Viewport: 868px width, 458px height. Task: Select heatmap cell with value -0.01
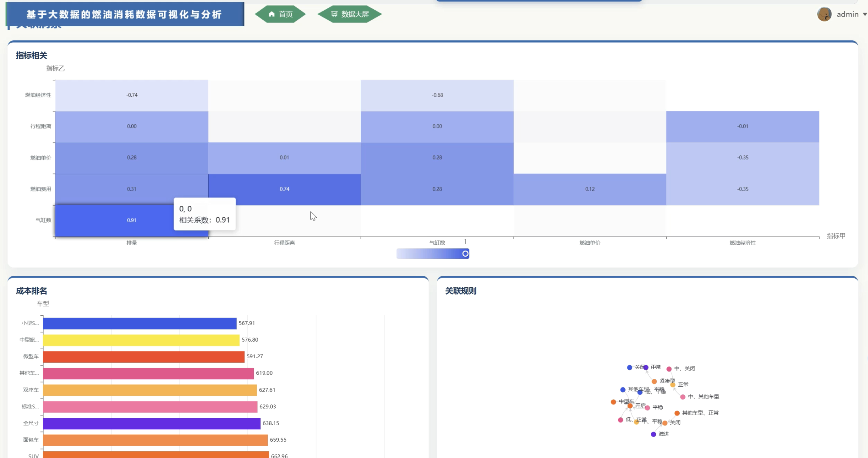[x=743, y=126]
